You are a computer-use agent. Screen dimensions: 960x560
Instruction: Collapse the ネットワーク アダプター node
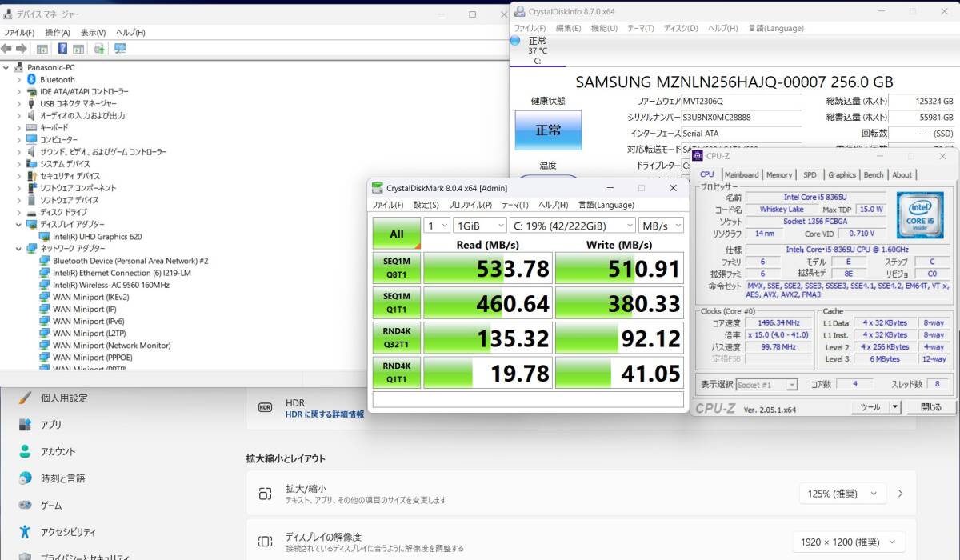(19, 249)
